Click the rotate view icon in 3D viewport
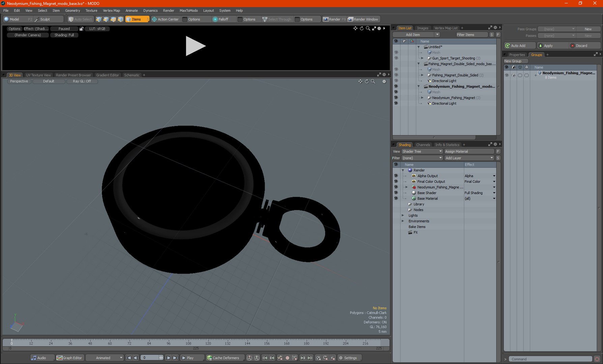The image size is (603, 364). coord(367,81)
